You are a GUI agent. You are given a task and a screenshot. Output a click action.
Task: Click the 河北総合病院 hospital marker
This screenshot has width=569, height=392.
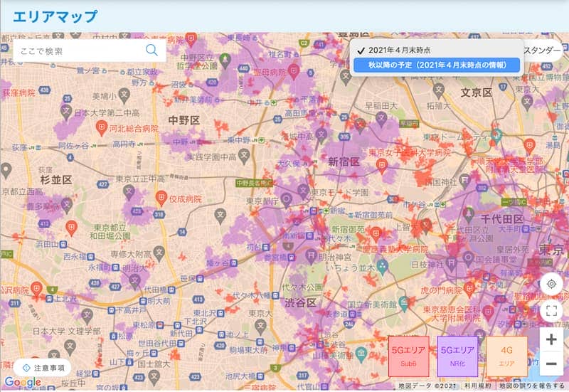pos(102,129)
